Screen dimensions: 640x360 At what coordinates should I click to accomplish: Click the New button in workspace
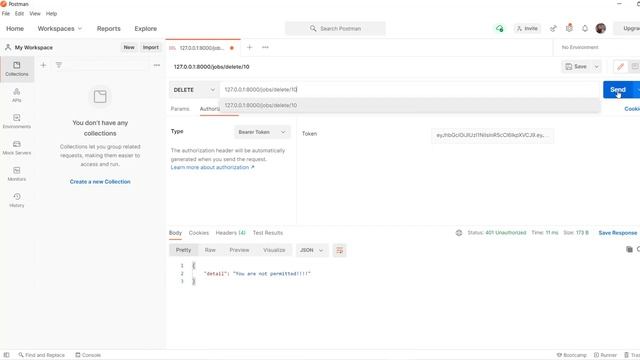pos(129,47)
